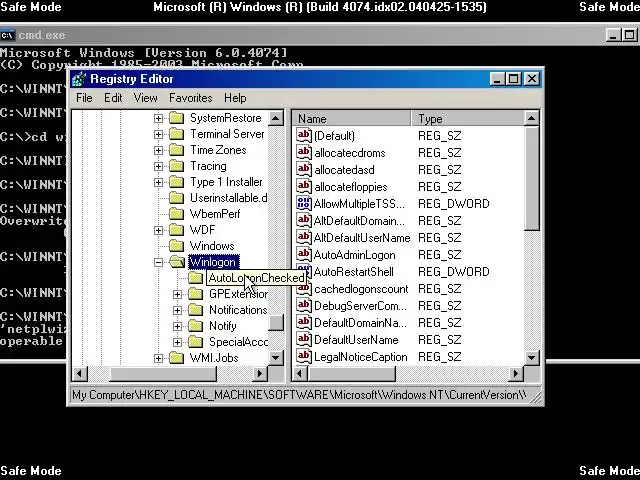
Task: Select the Userinstallable.d key
Action: (x=229, y=198)
